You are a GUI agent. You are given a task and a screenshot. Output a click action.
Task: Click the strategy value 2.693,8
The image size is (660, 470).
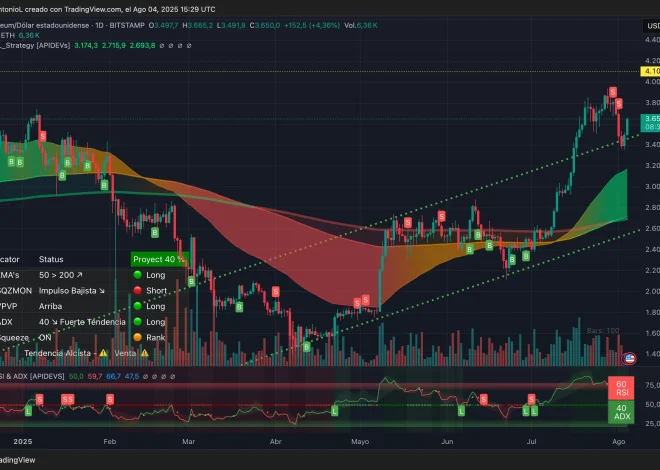tap(142, 45)
